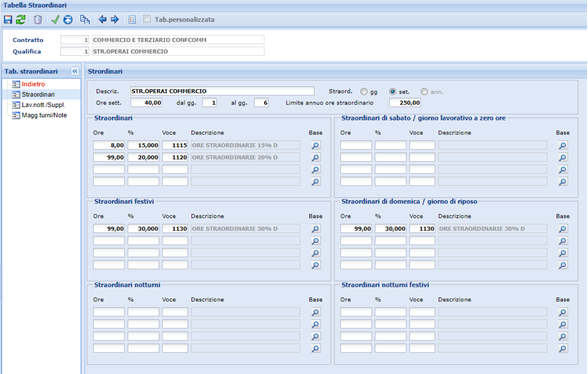Go to next record with right arrow
Viewport: 588px width, 374px height.
tap(115, 19)
